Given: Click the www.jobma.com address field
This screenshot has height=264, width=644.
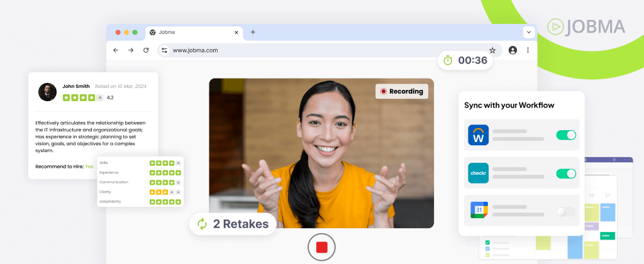Looking at the screenshot, I should click(x=330, y=50).
